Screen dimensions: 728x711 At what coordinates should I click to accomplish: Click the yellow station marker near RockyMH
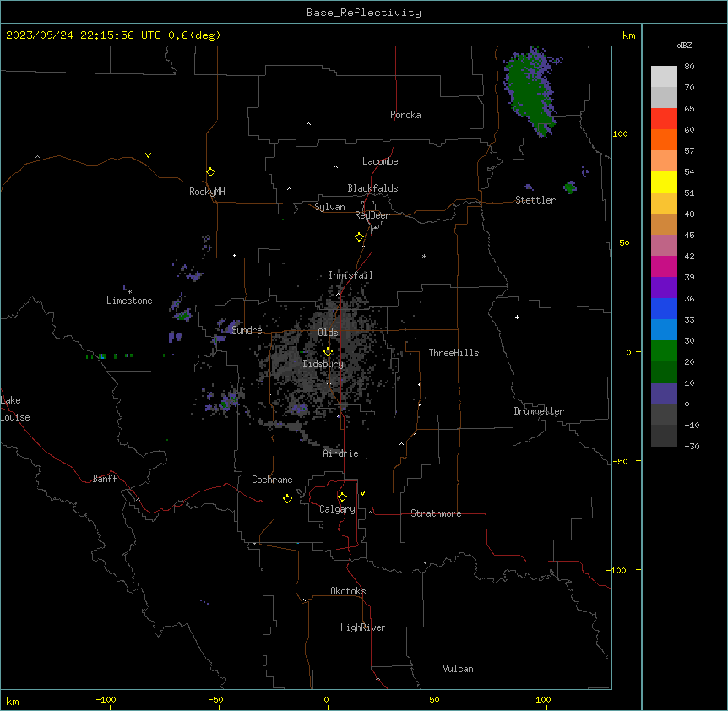click(210, 172)
